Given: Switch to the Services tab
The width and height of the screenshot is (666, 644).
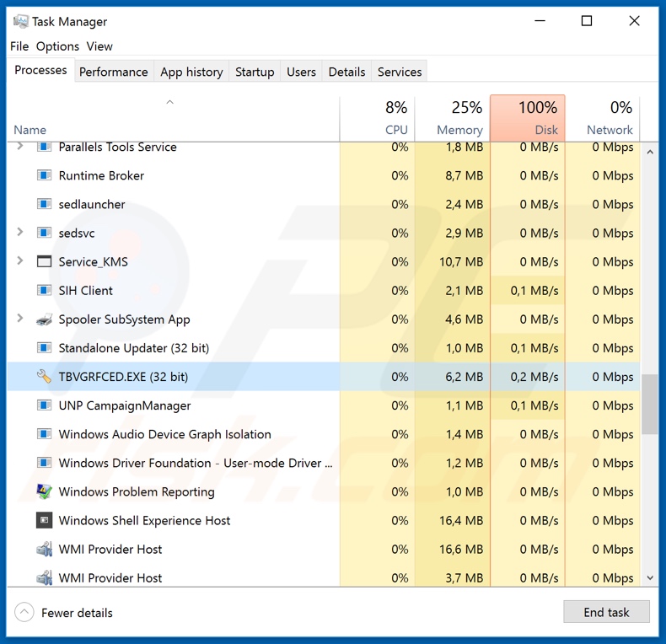Looking at the screenshot, I should pos(400,72).
